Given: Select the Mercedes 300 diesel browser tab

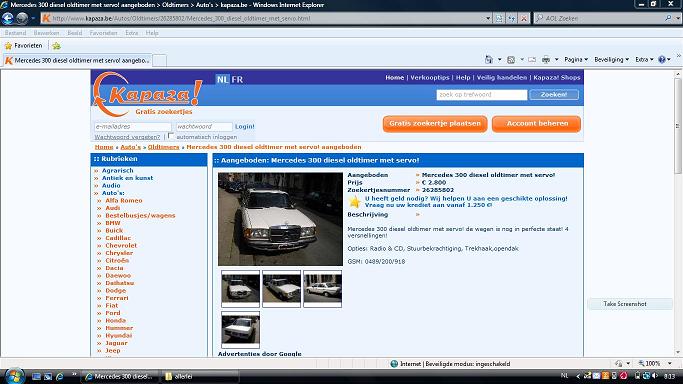Looking at the screenshot, I should (78, 60).
